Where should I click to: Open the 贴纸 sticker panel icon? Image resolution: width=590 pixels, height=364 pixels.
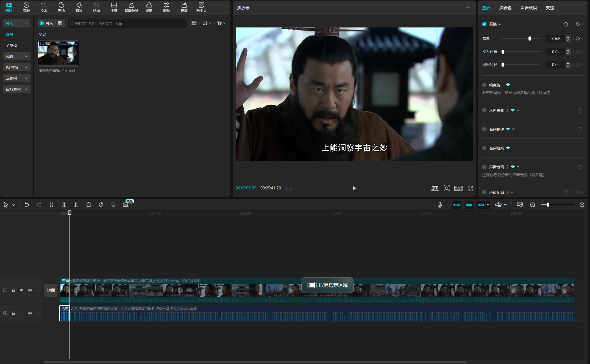point(61,7)
